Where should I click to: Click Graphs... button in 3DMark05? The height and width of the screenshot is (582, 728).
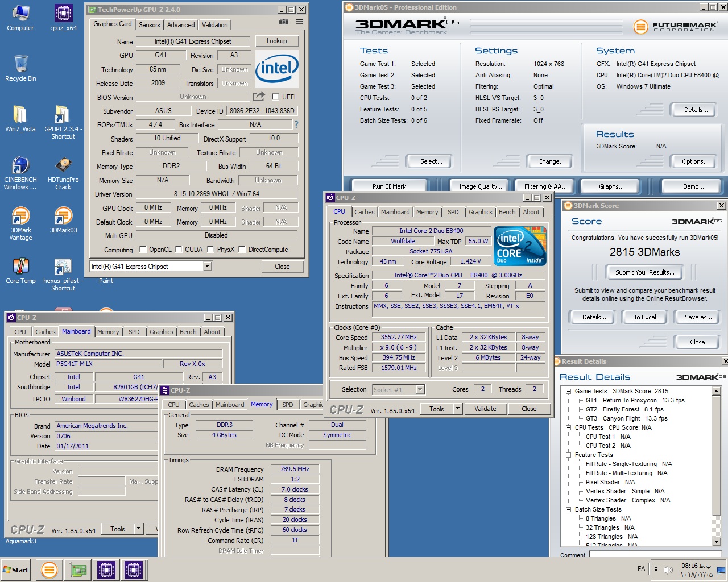coord(611,186)
